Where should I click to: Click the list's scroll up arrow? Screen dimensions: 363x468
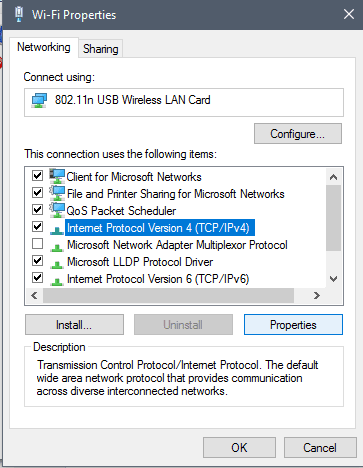click(x=333, y=177)
